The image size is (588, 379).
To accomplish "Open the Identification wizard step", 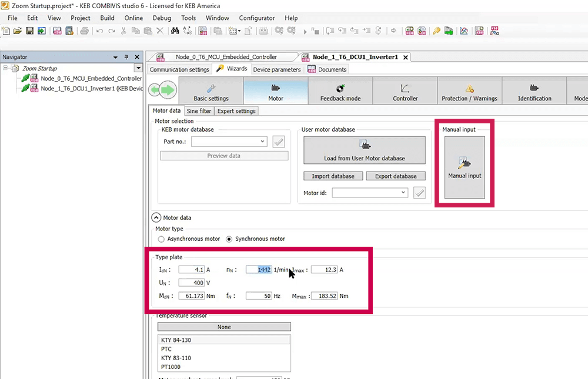I will tap(534, 90).
